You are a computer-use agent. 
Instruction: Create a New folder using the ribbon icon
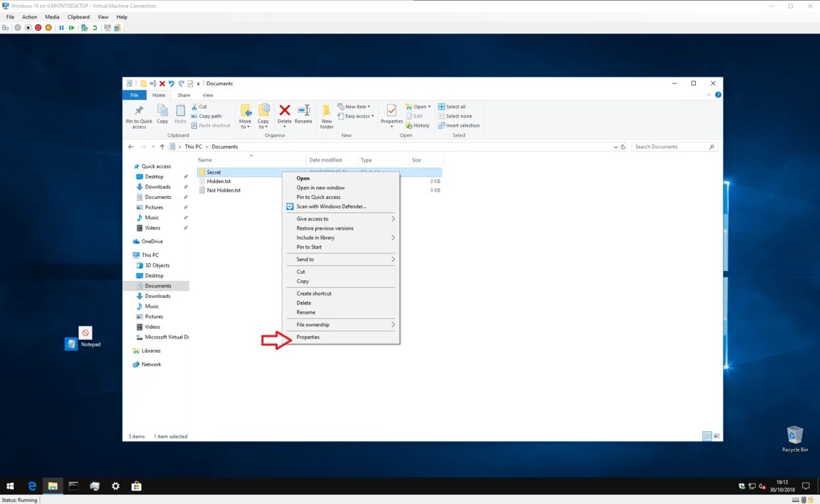point(326,113)
